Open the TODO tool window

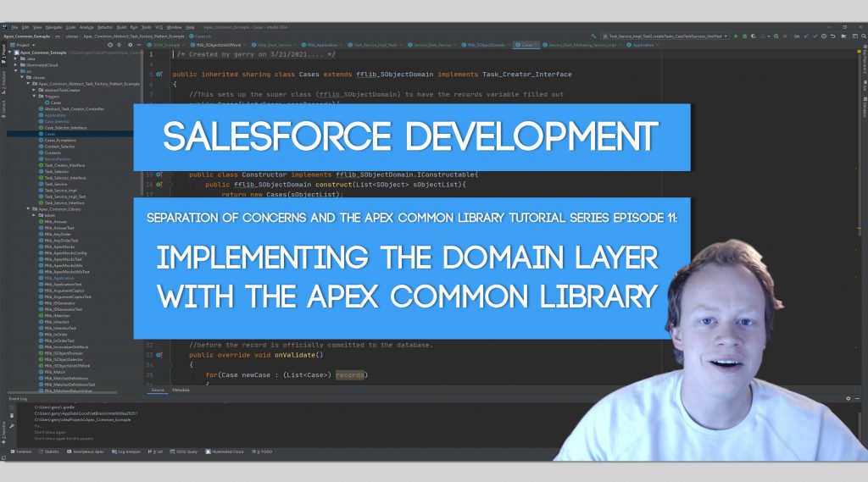pyautogui.click(x=263, y=452)
